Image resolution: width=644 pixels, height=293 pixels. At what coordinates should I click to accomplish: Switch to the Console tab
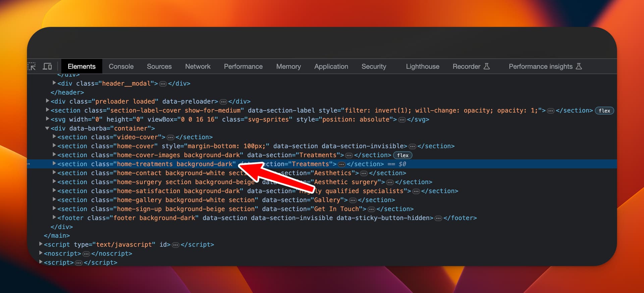click(x=121, y=66)
